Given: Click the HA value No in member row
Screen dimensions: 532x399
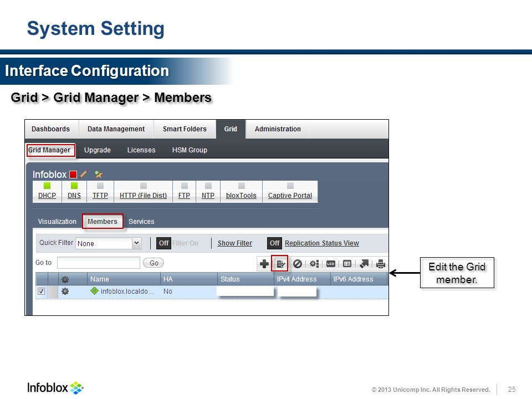Looking at the screenshot, I should [167, 291].
